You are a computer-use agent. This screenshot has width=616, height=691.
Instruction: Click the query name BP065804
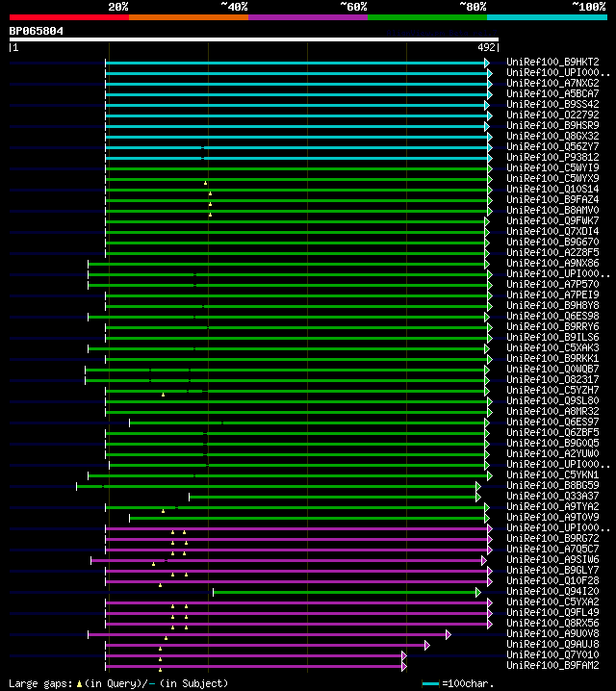[x=37, y=31]
